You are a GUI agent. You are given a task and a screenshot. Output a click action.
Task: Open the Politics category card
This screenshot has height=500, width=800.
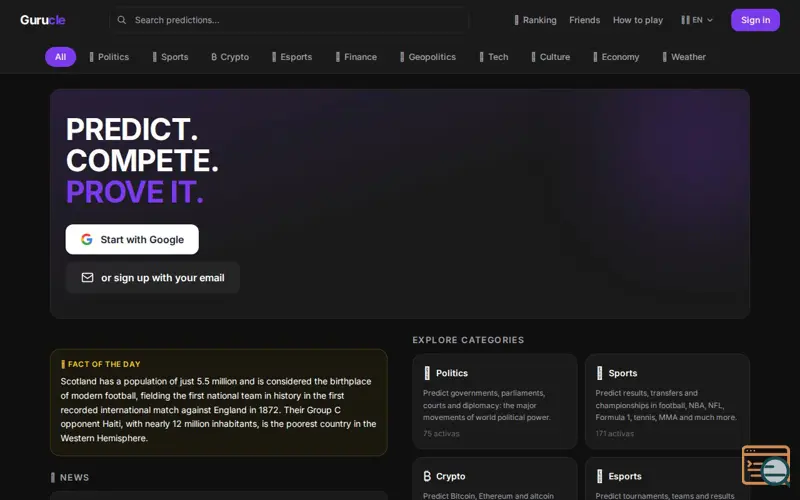coord(494,402)
